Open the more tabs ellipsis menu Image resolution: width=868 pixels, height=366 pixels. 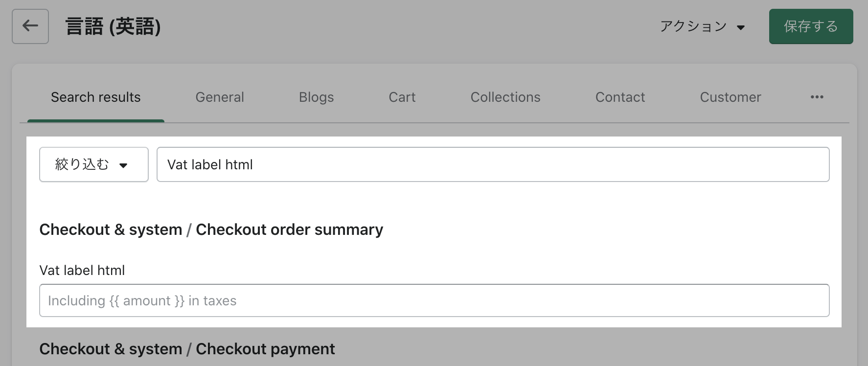[817, 97]
